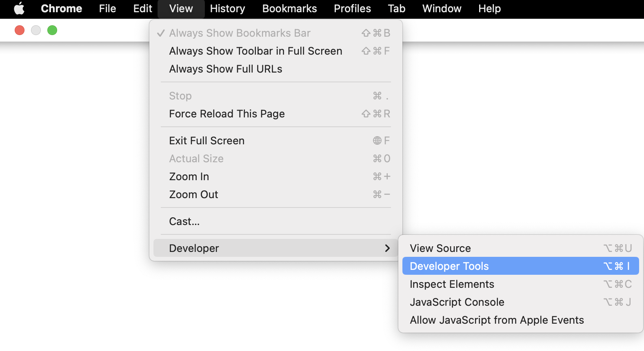Select Inspect Elements
This screenshot has width=644, height=351.
(x=520, y=284)
